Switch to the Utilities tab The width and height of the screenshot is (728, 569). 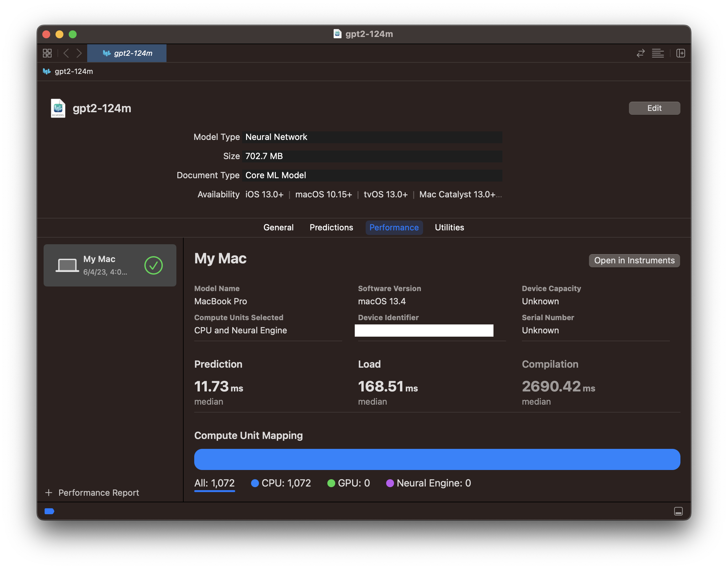tap(449, 227)
